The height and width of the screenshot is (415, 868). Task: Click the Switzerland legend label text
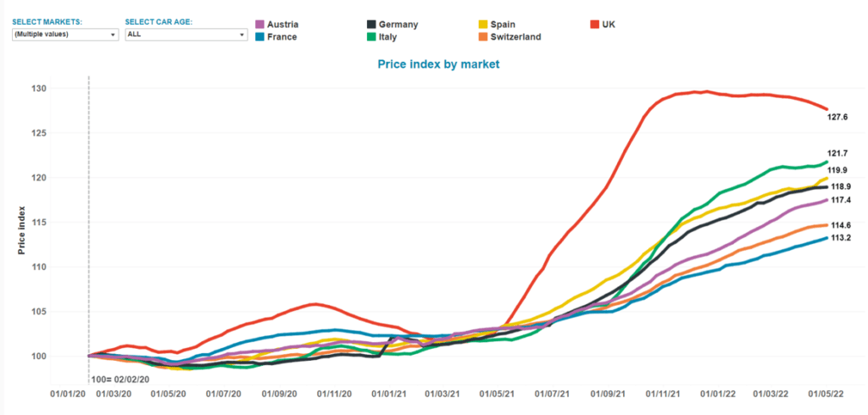pos(516,37)
